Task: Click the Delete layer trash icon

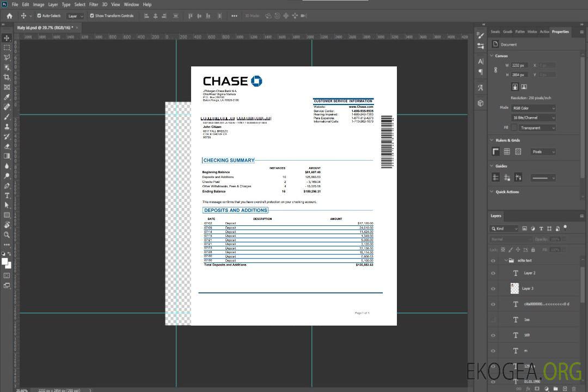Action: point(574,389)
